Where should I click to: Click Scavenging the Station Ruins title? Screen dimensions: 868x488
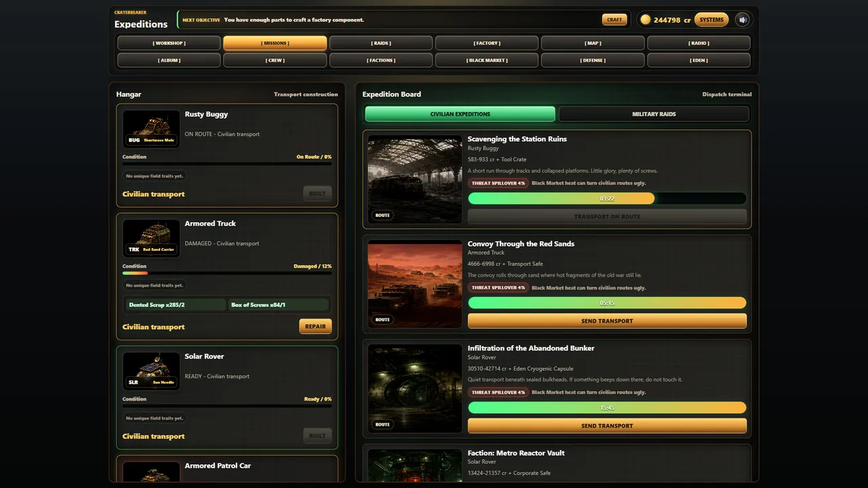517,139
